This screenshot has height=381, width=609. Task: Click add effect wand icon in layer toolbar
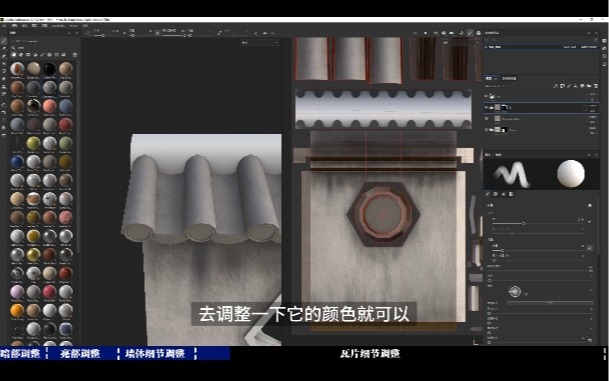point(556,86)
